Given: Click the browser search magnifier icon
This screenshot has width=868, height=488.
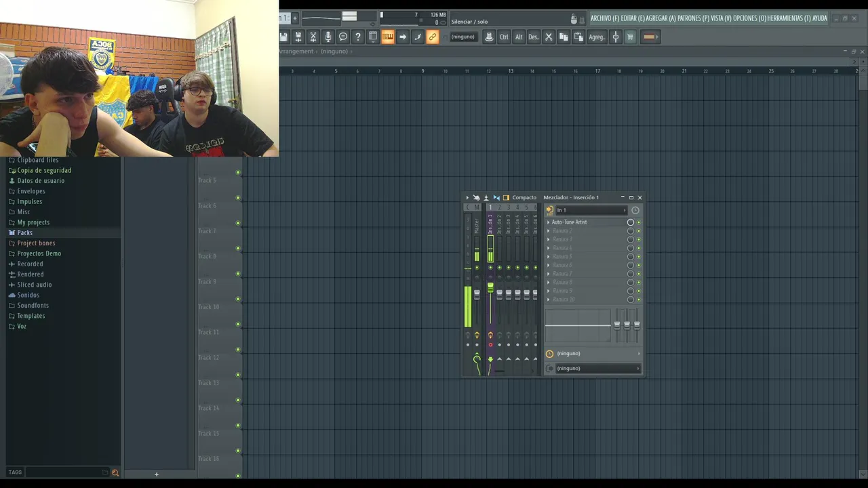Looking at the screenshot, I should (115, 472).
